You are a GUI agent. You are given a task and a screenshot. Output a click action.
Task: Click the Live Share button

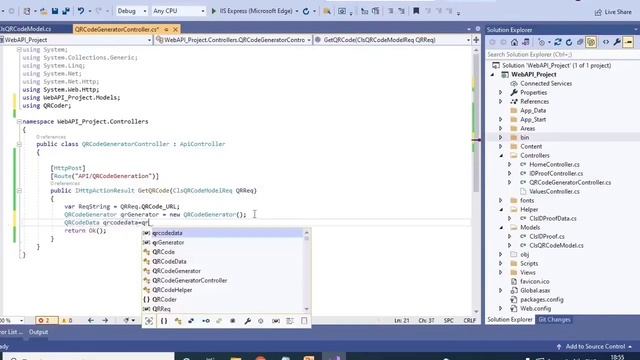[x=613, y=12]
